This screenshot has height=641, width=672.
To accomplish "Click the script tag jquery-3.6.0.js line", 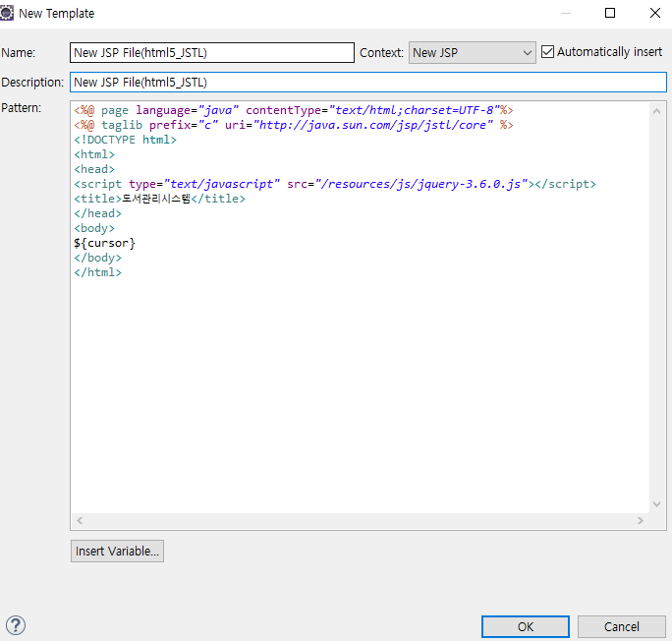I will [335, 184].
